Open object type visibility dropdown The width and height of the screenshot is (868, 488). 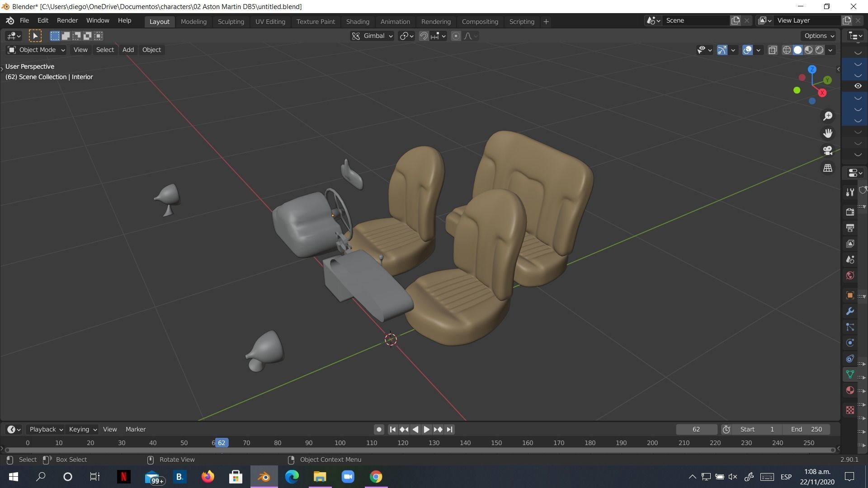(704, 50)
